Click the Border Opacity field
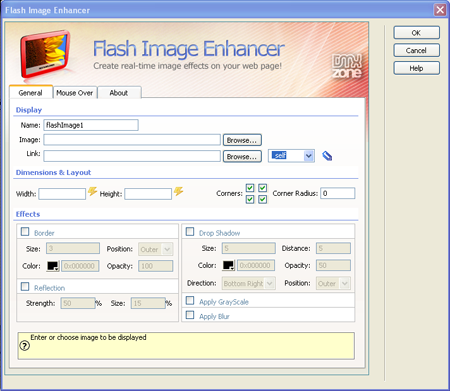Image resolution: width=450 pixels, height=391 pixels. click(156, 266)
